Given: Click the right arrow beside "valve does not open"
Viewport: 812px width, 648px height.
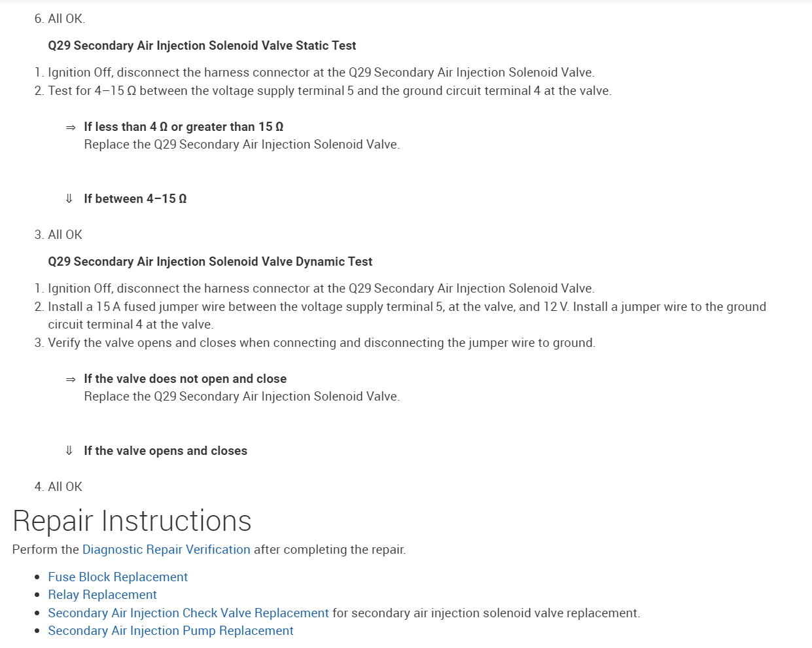Looking at the screenshot, I should (71, 379).
